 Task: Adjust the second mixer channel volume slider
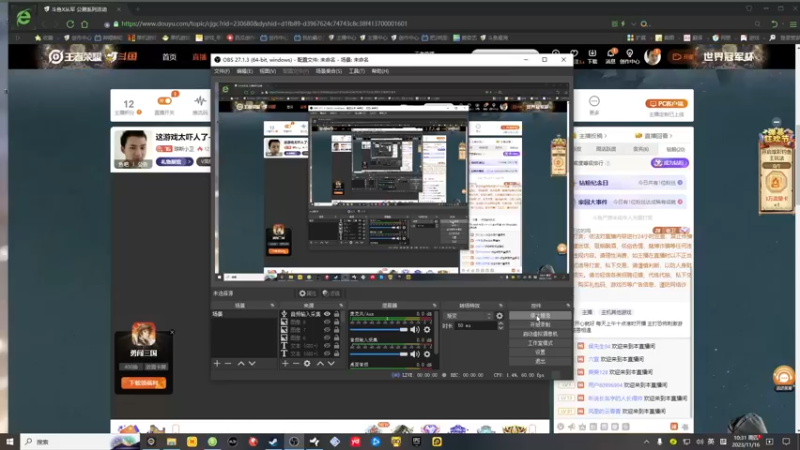pos(379,354)
